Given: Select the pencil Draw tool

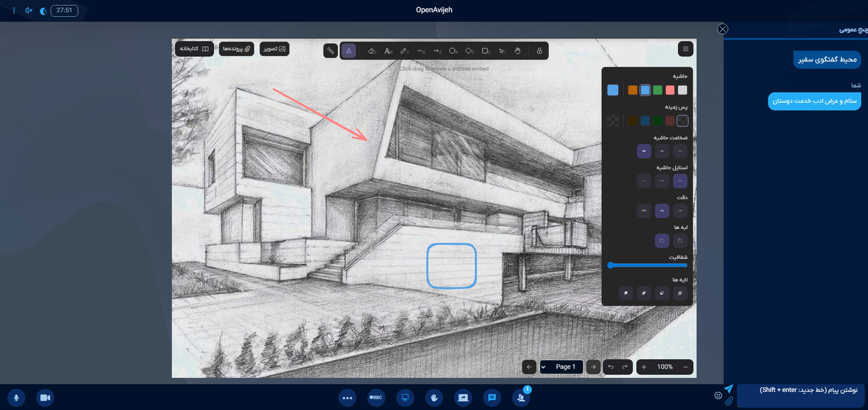Looking at the screenshot, I should coord(404,51).
